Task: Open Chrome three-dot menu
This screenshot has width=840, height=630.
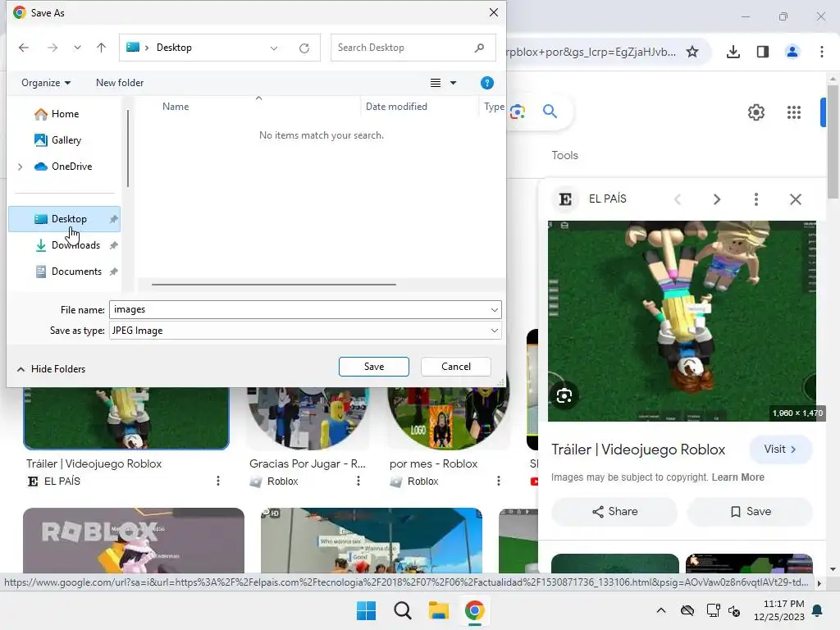Action: [x=822, y=52]
